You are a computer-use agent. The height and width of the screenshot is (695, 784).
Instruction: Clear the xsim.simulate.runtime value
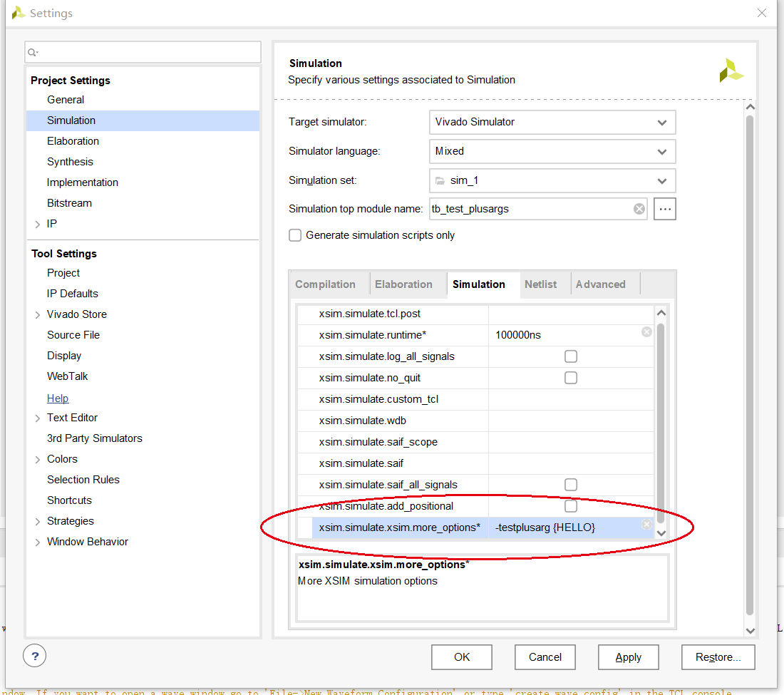tap(646, 332)
